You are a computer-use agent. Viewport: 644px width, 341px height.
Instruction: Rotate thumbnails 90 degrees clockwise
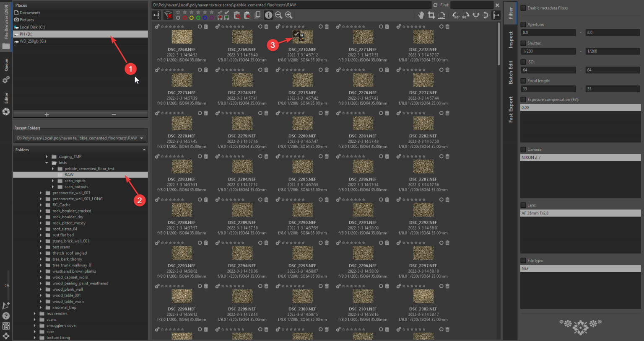[465, 15]
